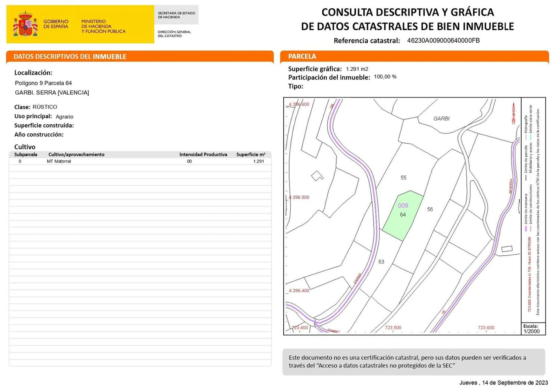Click the parcel number 63 label
Screen dimensions: 556x392
pos(381,262)
